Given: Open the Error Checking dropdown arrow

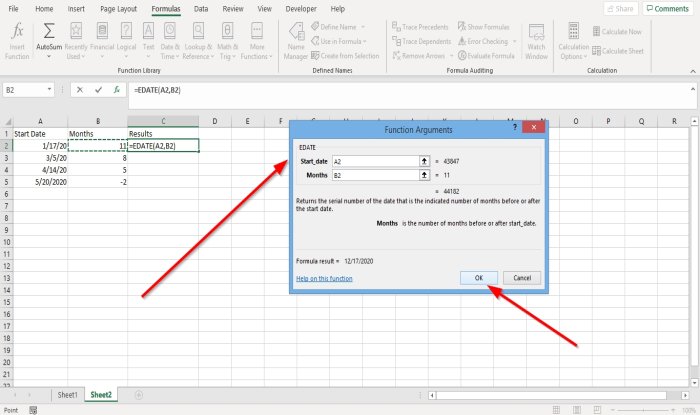Looking at the screenshot, I should coord(514,42).
